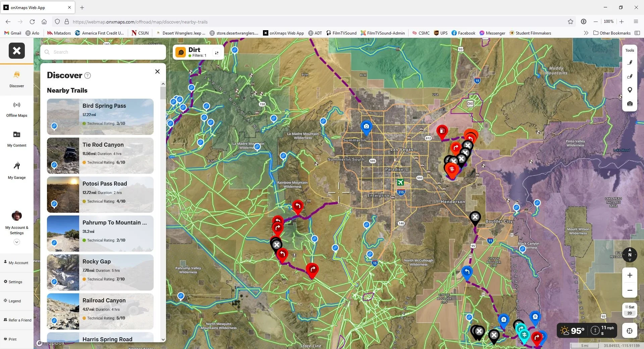Focus the map Search field
Image resolution: width=644 pixels, height=349 pixels.
coord(103,52)
